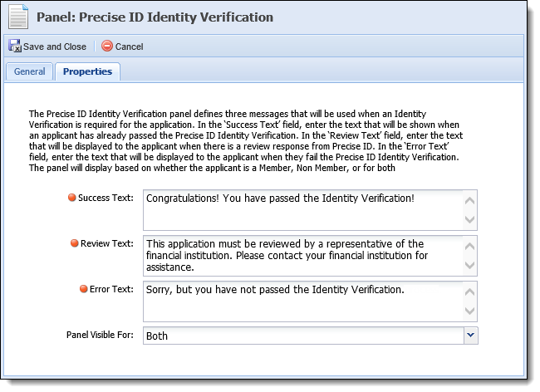Click the Save and Close button label
Screen dimensions: 540x392
pyautogui.click(x=55, y=47)
